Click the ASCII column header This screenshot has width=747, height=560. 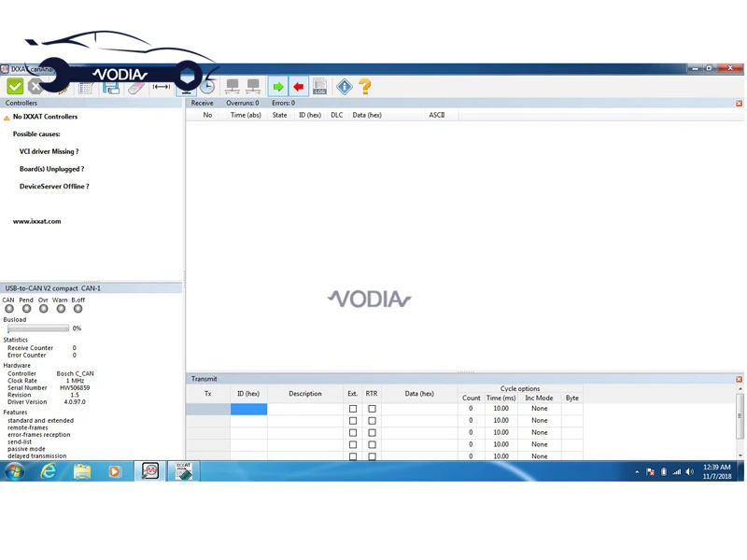[437, 115]
